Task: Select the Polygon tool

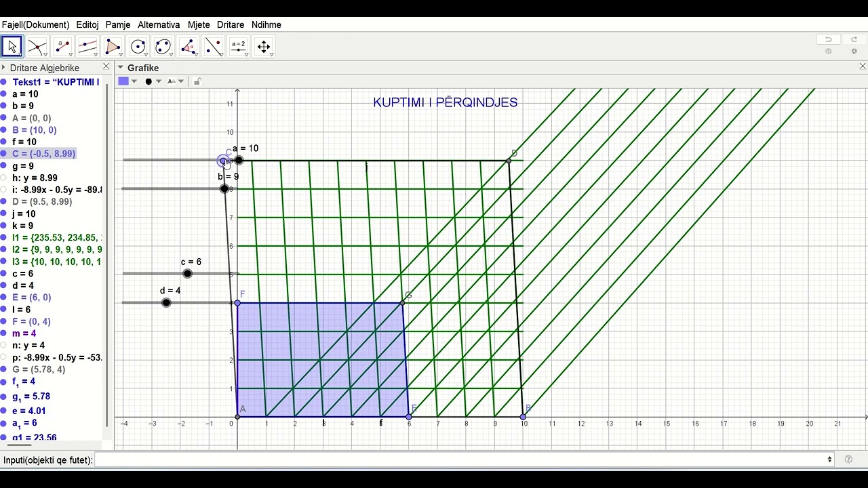Action: [x=113, y=47]
